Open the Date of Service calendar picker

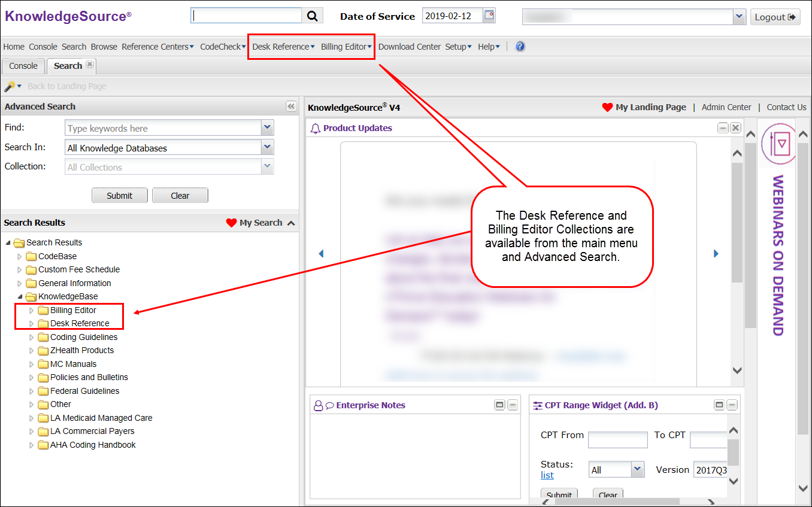[x=489, y=16]
